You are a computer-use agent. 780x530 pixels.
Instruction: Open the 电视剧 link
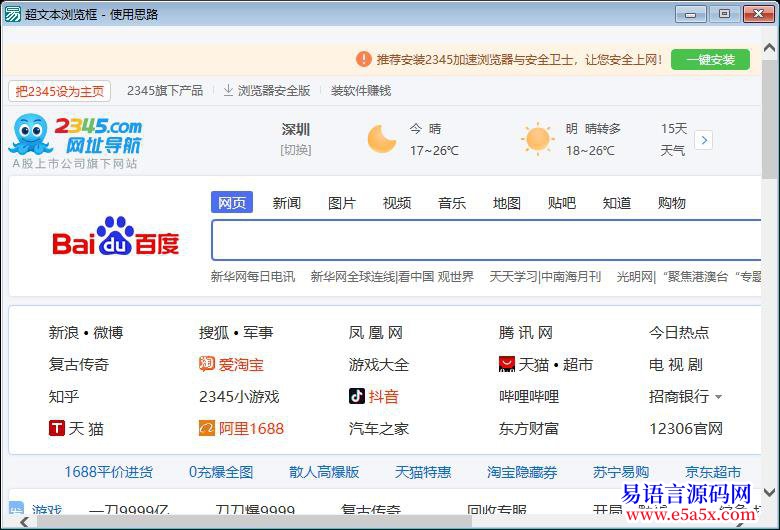tap(676, 364)
